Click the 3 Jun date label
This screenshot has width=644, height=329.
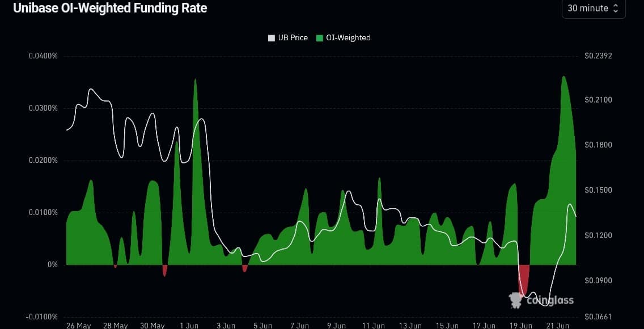[226, 325]
